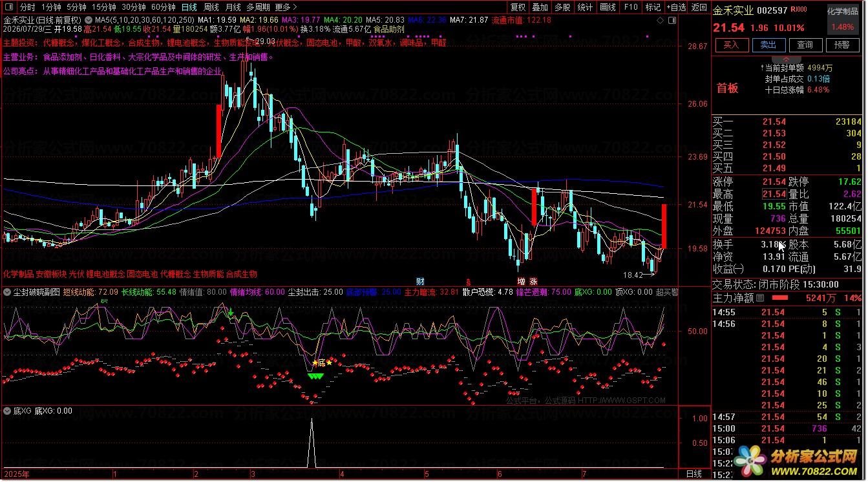This screenshot has height=482, width=868.
Task: Click the RI000 tag next to stock code
Action: tap(799, 10)
